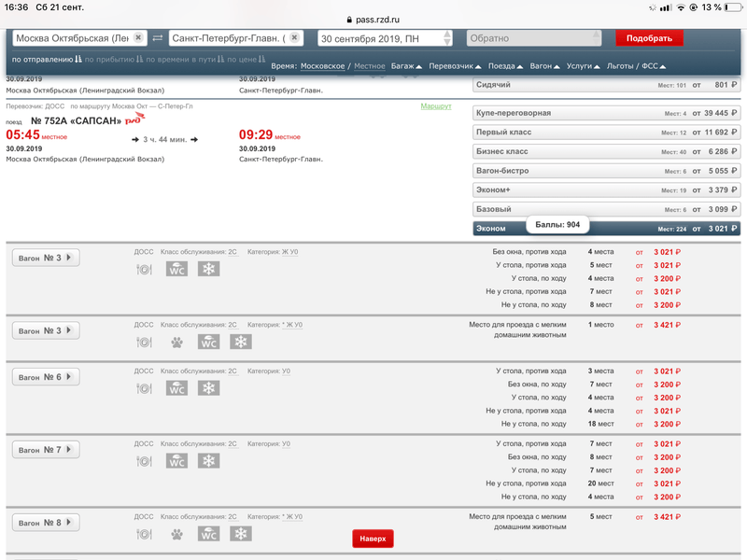This screenshot has height=560, width=747.
Task: Click the paw pet icon for Вагон № 8
Action: point(176,534)
